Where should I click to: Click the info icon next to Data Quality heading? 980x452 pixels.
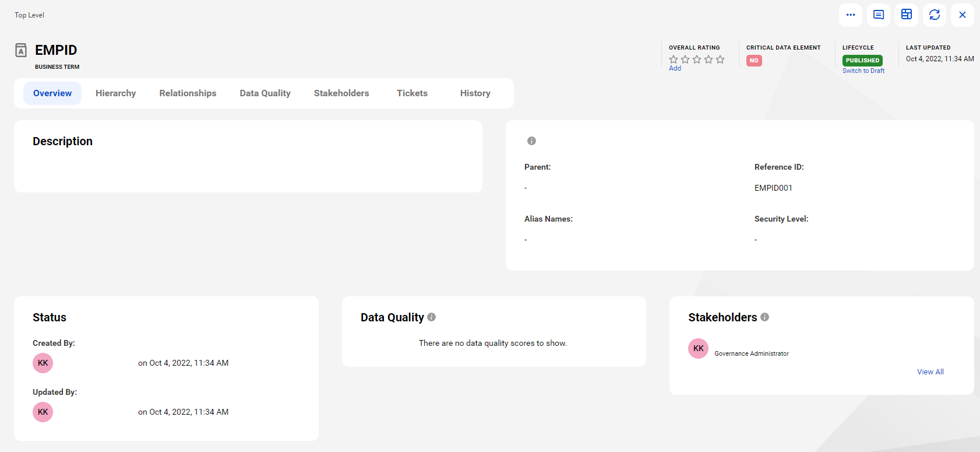click(x=431, y=317)
